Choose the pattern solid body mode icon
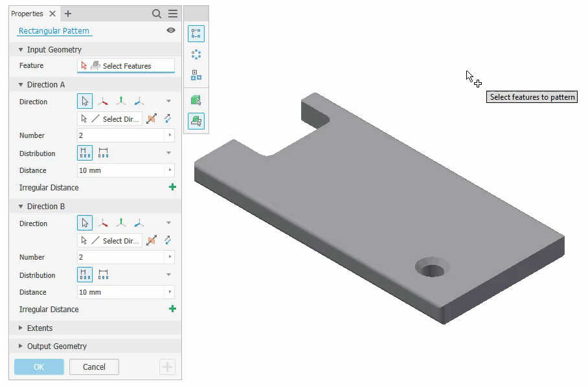Screen dimensions: 588x386 196,100
